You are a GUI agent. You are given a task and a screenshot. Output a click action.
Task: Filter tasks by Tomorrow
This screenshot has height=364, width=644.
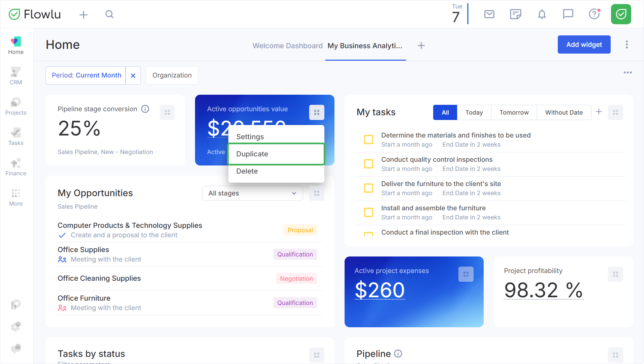514,113
